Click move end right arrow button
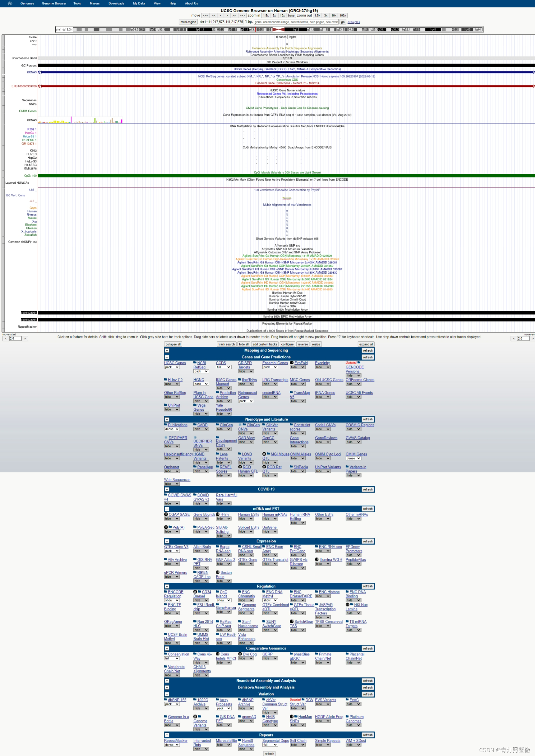The image size is (535, 756). tap(532, 338)
